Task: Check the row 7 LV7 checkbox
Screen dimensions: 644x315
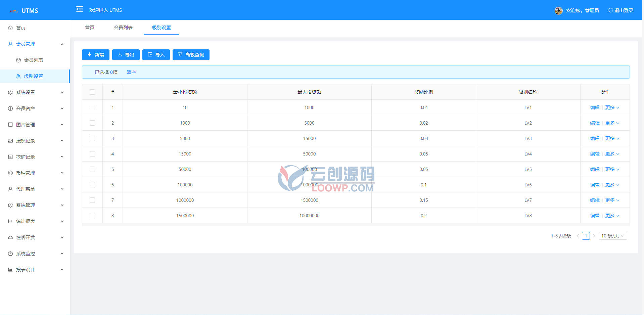Action: click(92, 200)
